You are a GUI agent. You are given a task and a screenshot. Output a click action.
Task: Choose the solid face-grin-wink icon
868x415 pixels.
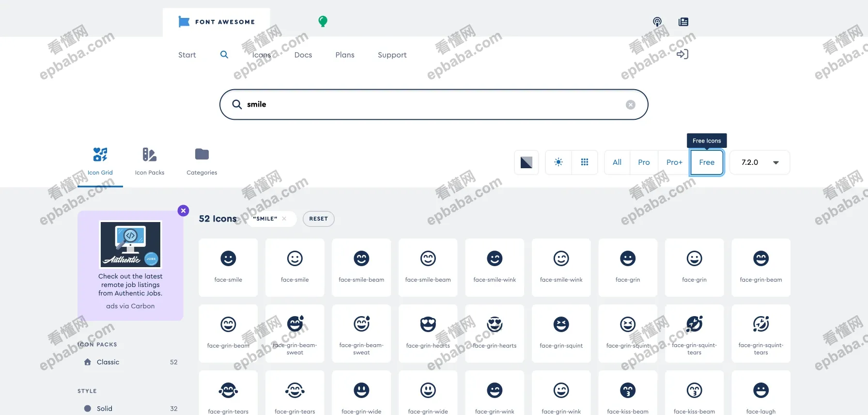tap(495, 393)
